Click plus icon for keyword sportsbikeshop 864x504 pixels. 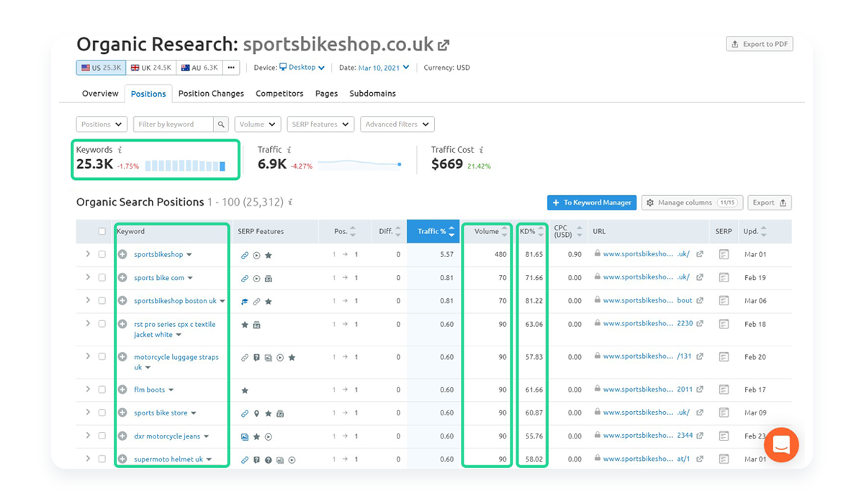click(x=122, y=254)
